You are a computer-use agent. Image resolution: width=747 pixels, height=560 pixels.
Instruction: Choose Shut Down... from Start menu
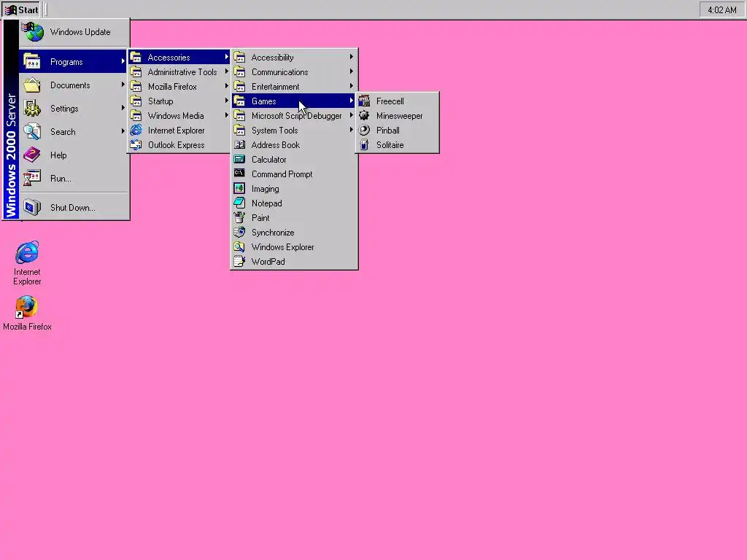pos(74,207)
